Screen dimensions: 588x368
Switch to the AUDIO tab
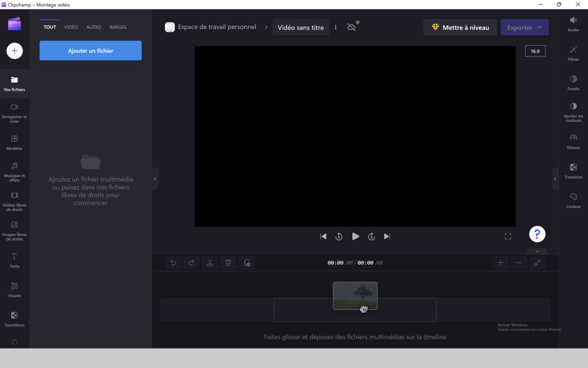coord(94,27)
